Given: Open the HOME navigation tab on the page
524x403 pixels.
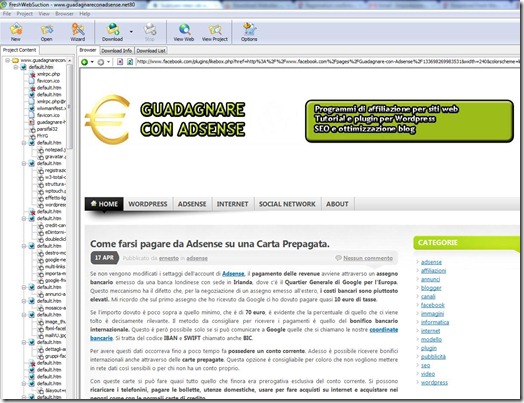Looking at the screenshot, I should 104,204.
